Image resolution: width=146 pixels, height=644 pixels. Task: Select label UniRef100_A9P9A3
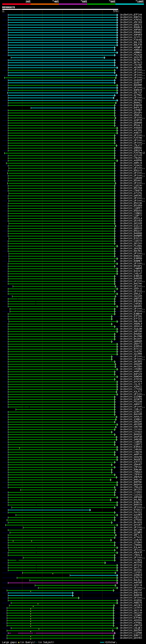(x=131, y=30)
